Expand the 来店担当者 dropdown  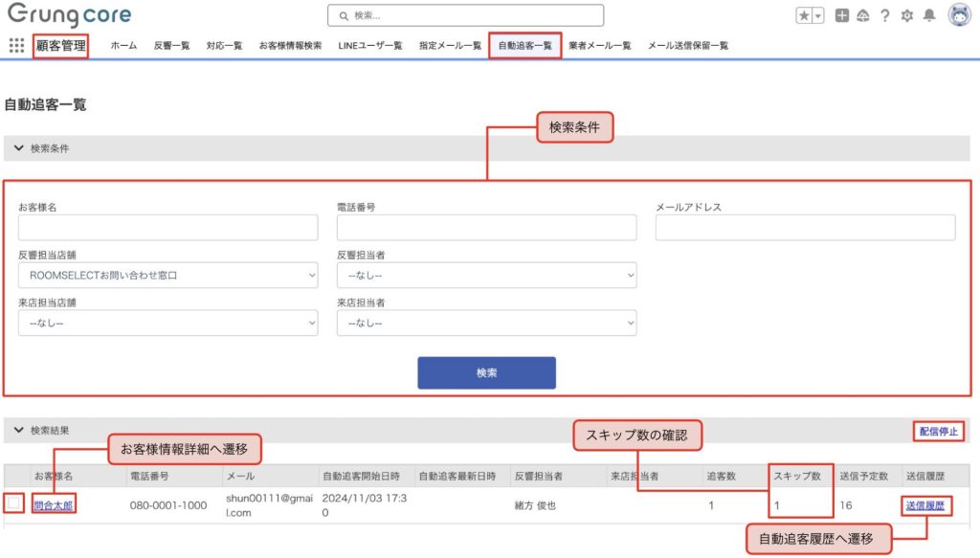486,324
